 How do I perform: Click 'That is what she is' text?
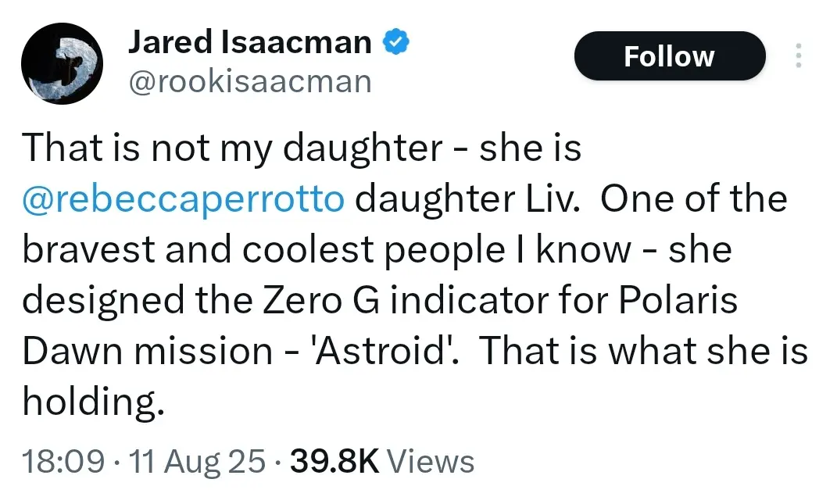[x=642, y=352]
